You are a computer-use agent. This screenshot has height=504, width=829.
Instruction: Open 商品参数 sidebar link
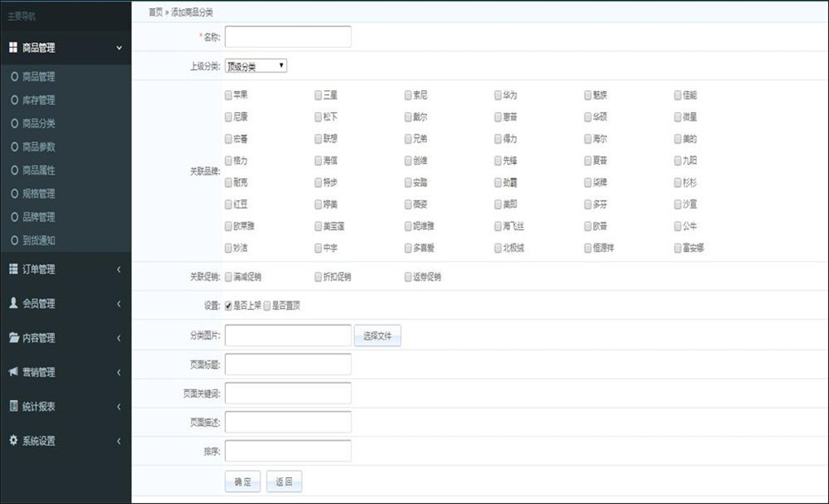pyautogui.click(x=38, y=146)
